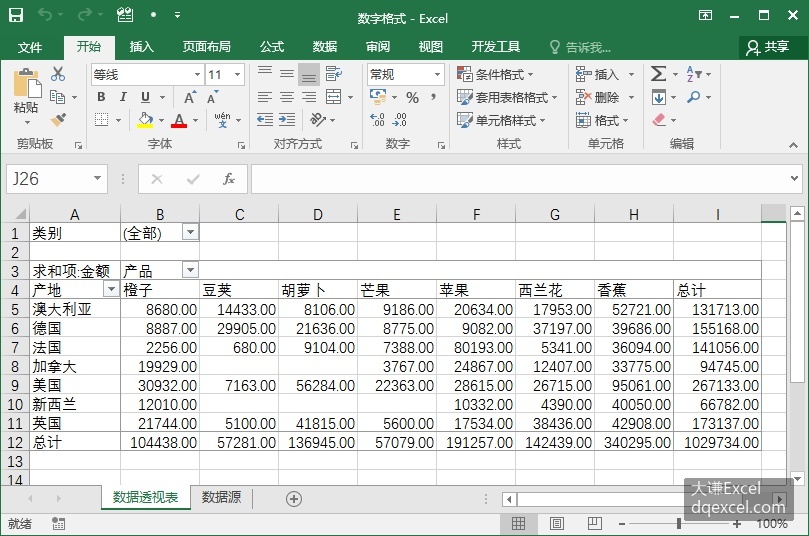Apply red font color A
Viewport: 809px width, 536px height.
coord(179,120)
